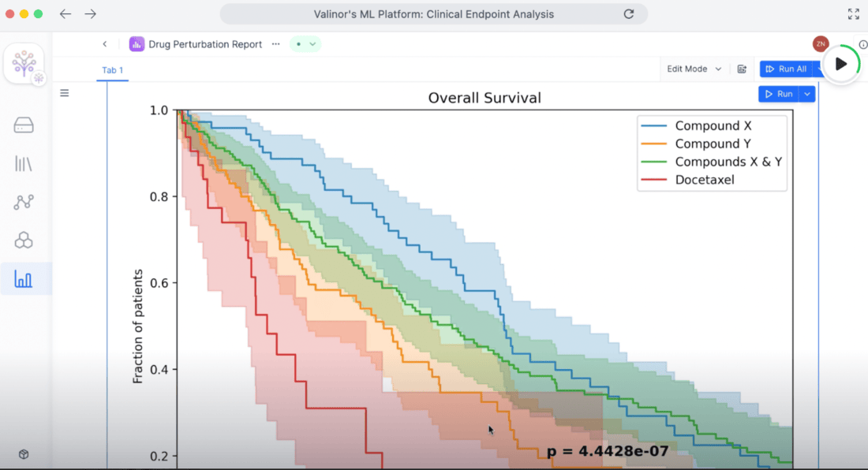The image size is (868, 470).
Task: Click the three-circles cluster icon in sidebar
Action: pos(24,240)
